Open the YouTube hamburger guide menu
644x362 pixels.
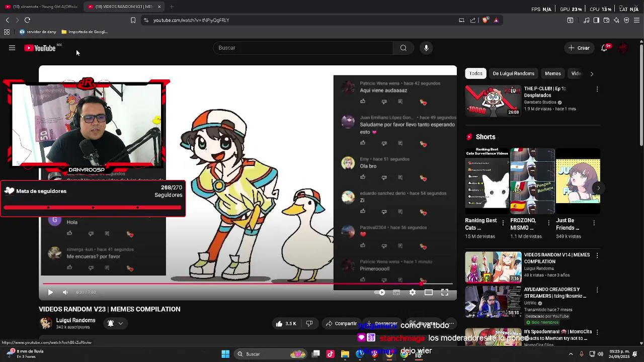(x=12, y=48)
